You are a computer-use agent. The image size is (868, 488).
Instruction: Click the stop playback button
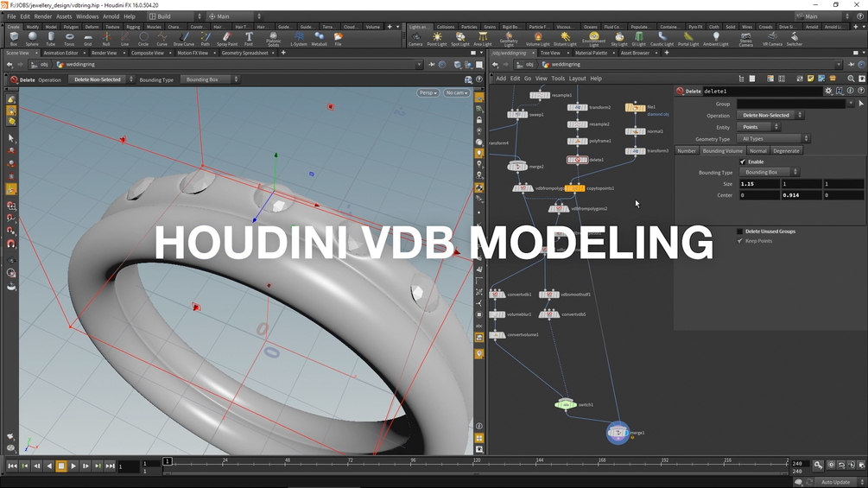pyautogui.click(x=61, y=466)
